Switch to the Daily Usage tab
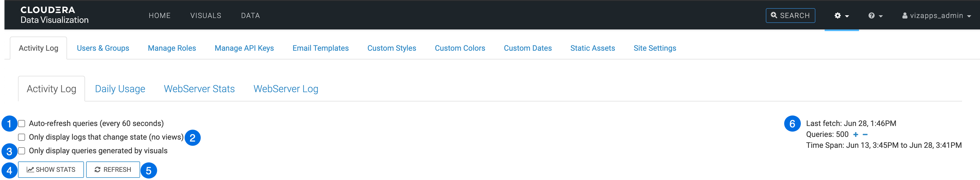 [x=120, y=89]
